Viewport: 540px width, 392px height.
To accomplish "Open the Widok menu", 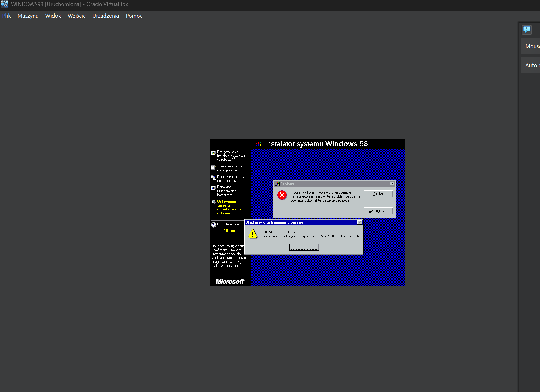I will pyautogui.click(x=53, y=16).
